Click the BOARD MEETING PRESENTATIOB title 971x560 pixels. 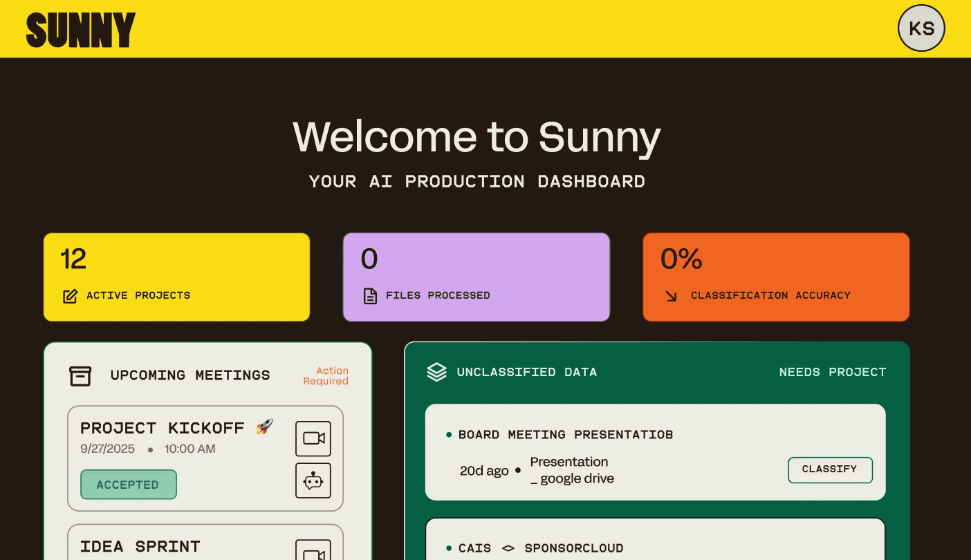[x=566, y=435]
